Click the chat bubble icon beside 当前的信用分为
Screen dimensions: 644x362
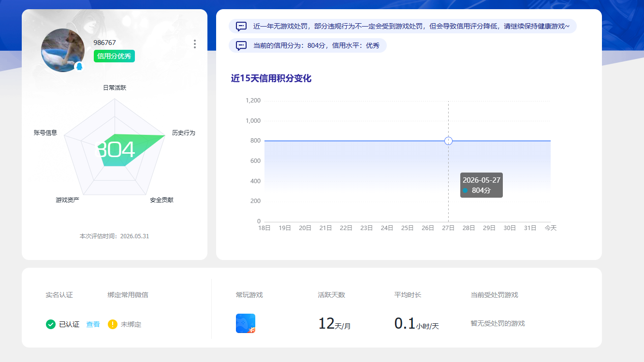pyautogui.click(x=241, y=46)
